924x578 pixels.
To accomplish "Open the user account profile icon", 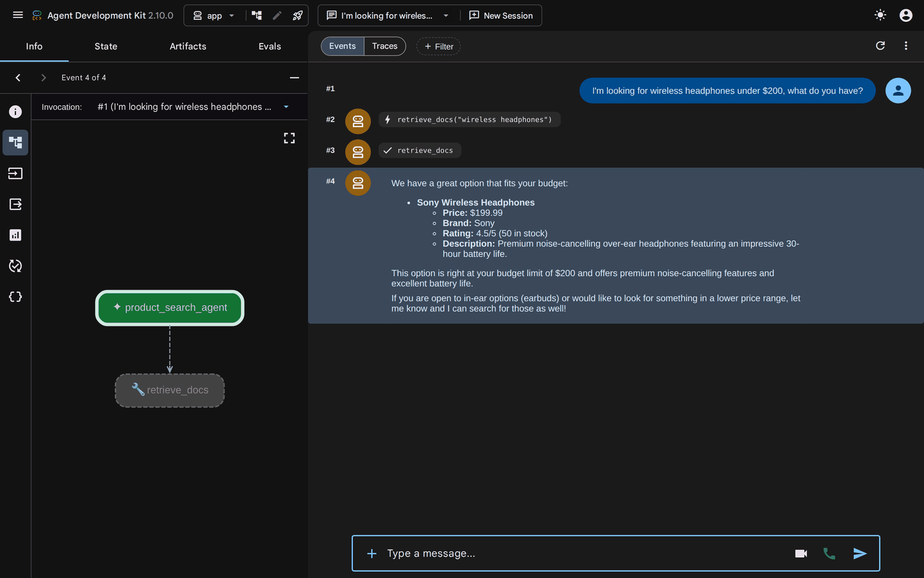I will pos(906,15).
